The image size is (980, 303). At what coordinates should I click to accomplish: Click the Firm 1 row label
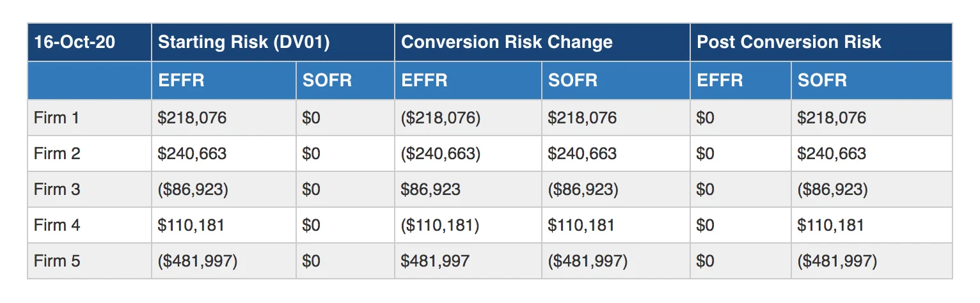[57, 118]
